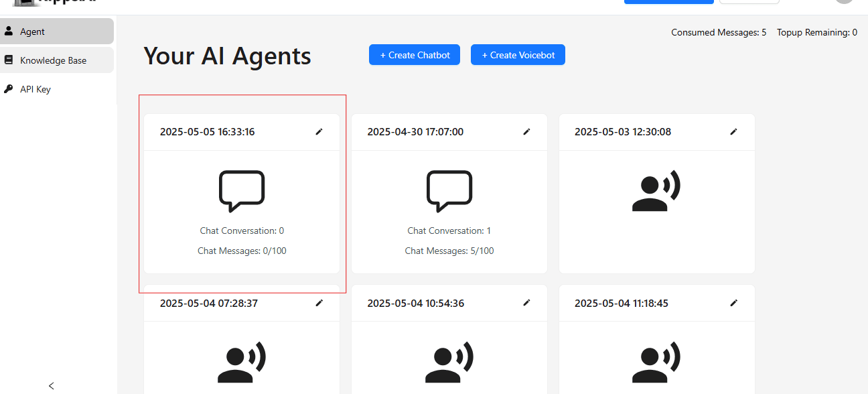Click the + Create Chatbot button
Viewport: 868px width, 394px height.
tap(414, 54)
